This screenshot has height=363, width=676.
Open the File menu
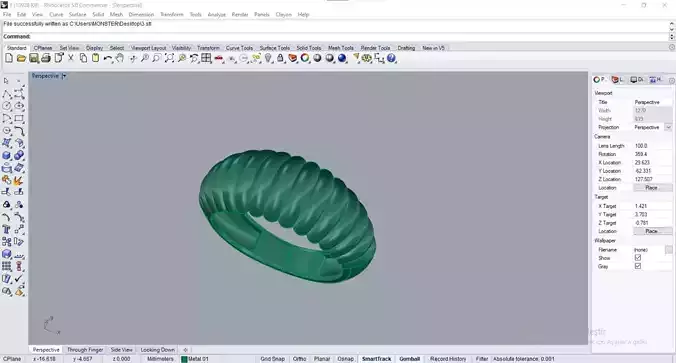tap(7, 14)
